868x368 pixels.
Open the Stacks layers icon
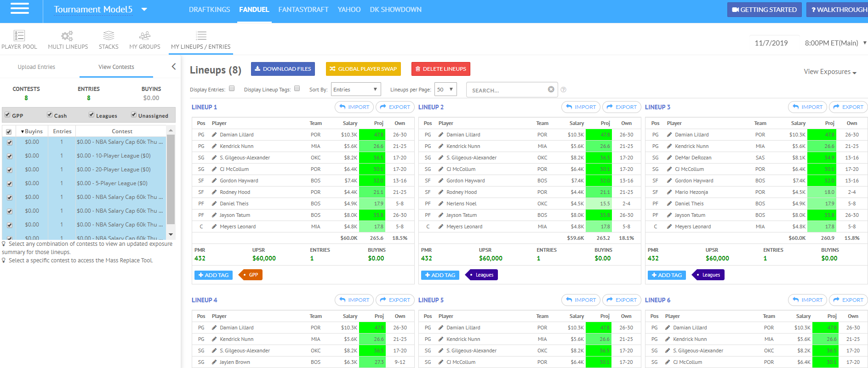point(108,35)
